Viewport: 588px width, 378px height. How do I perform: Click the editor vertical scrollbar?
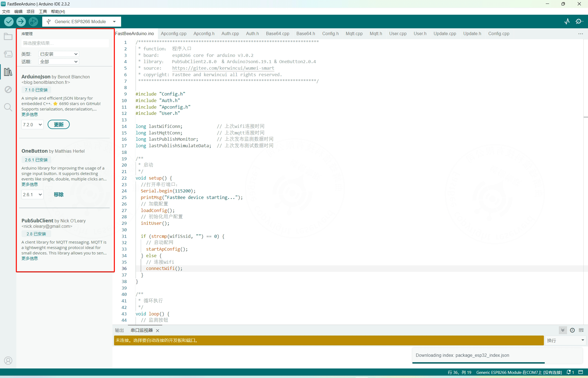pos(586,182)
